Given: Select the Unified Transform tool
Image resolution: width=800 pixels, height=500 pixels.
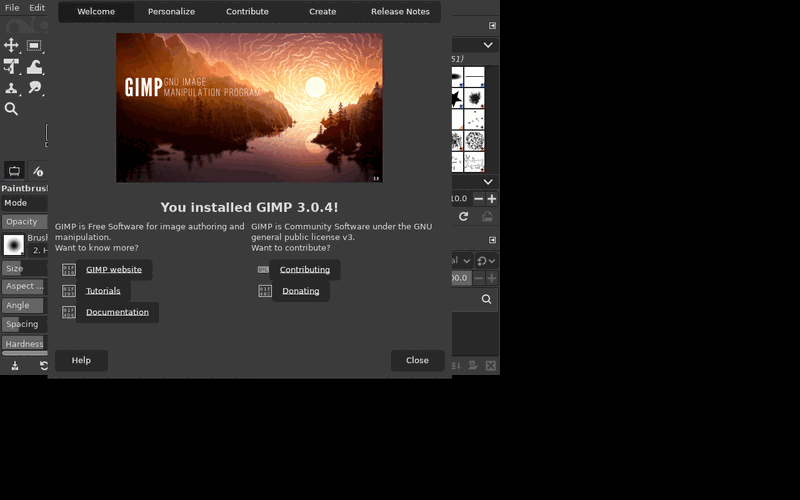Looking at the screenshot, I should [x=11, y=67].
